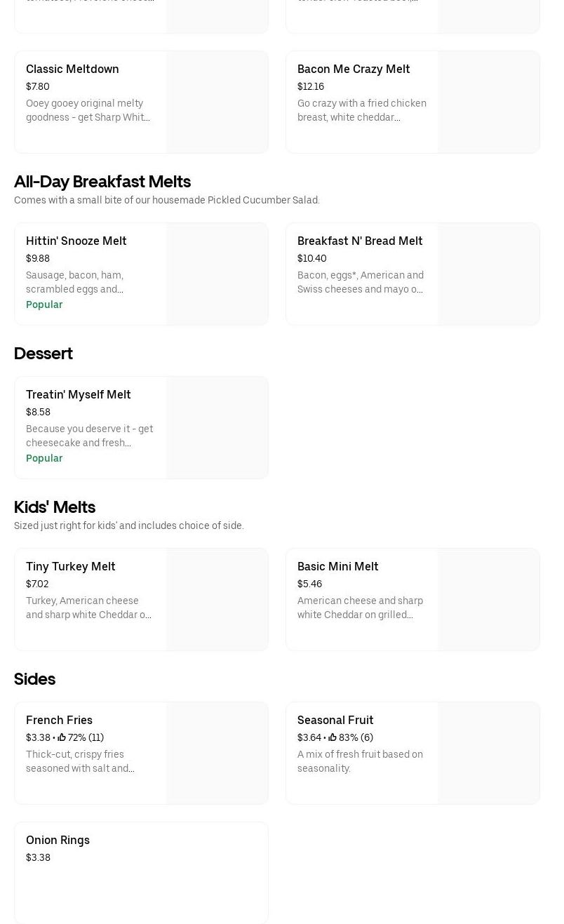Image resolution: width=564 pixels, height=924 pixels.
Task: Click the Treatin' Myself Melt thumbnail
Action: 217,427
